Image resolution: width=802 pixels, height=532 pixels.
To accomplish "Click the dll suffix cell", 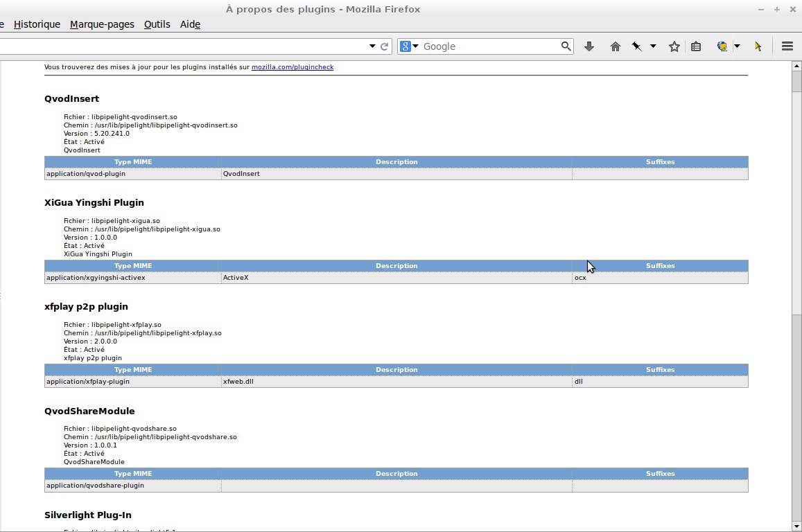I will (660, 382).
